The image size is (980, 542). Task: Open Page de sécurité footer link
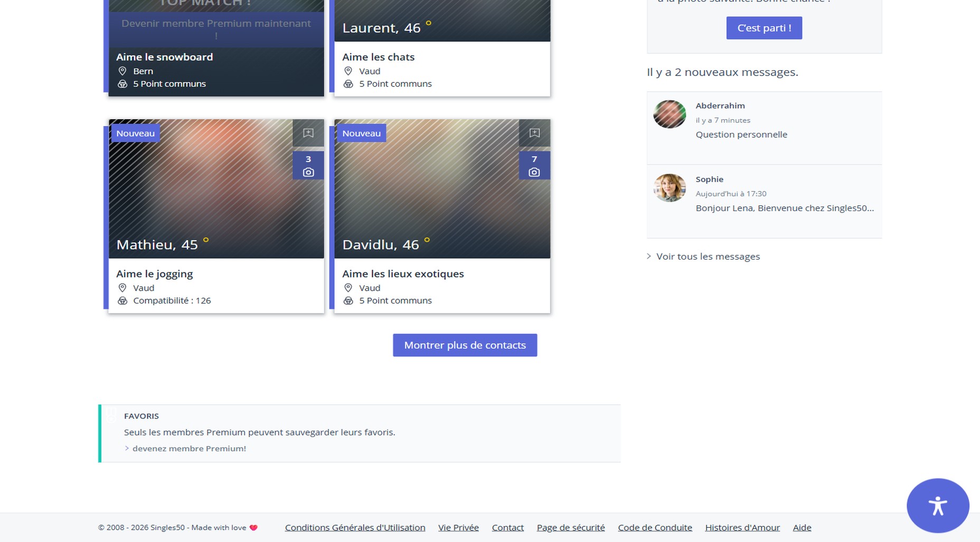(x=571, y=528)
